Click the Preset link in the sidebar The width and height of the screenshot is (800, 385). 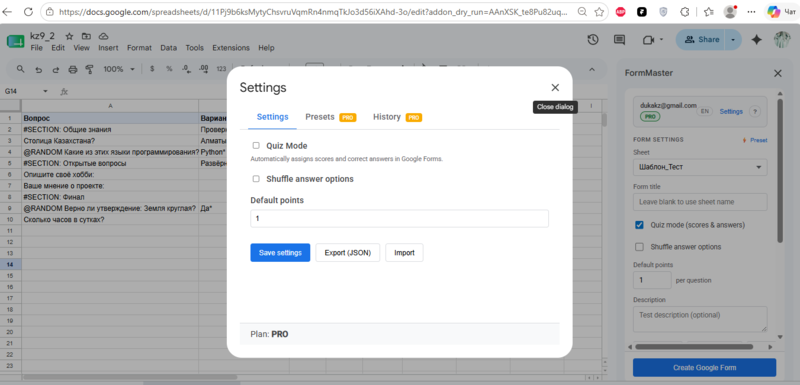[755, 140]
